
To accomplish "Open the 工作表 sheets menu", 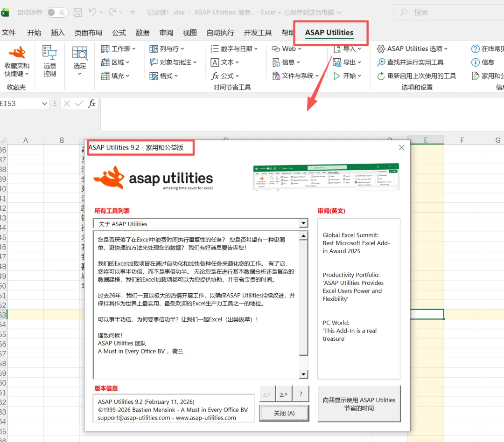I will pyautogui.click(x=118, y=49).
